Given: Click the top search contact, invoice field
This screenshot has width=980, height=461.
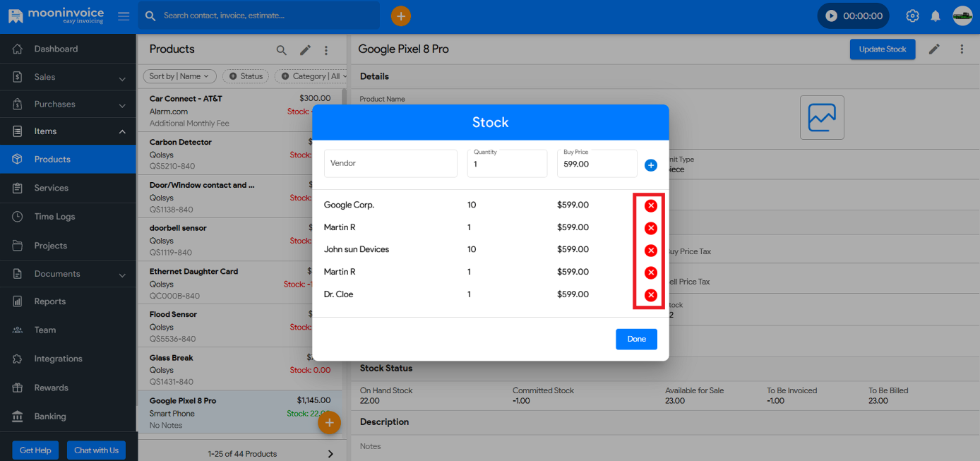Looking at the screenshot, I should pyautogui.click(x=258, y=16).
